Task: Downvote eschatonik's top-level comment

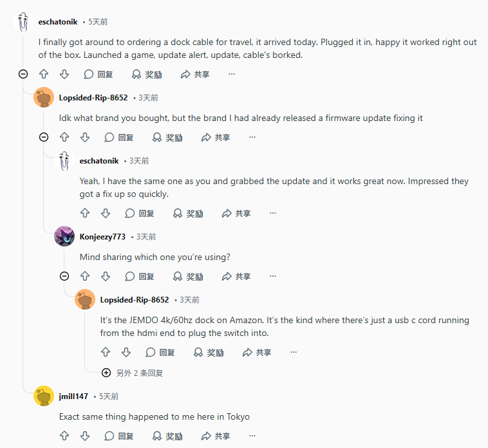Action: pyautogui.click(x=64, y=75)
